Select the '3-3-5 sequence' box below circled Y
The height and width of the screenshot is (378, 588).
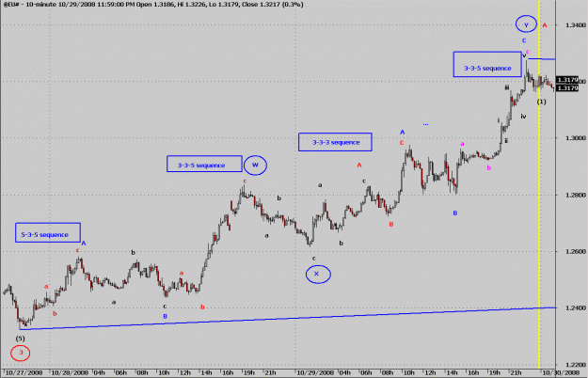coord(487,64)
